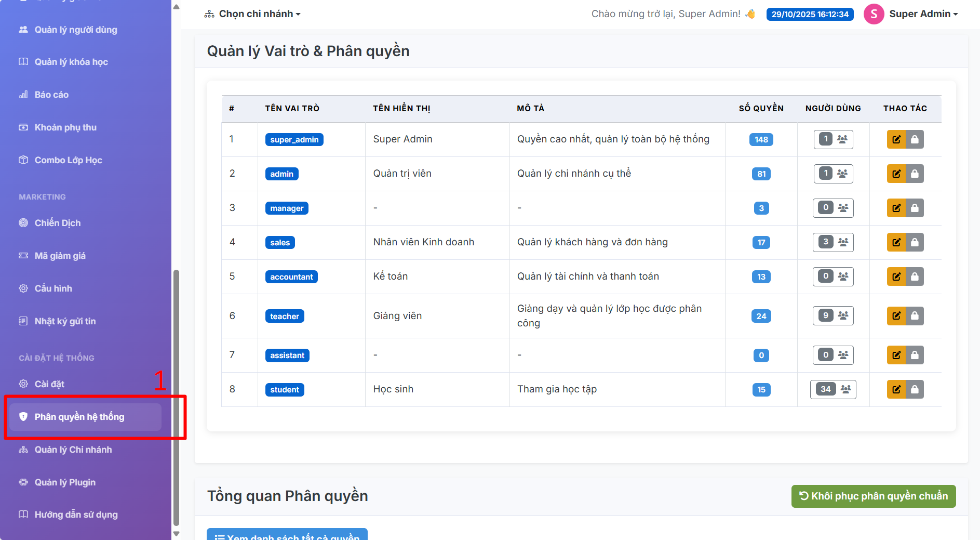
Task: Open the user list for sales role
Action: pos(833,242)
